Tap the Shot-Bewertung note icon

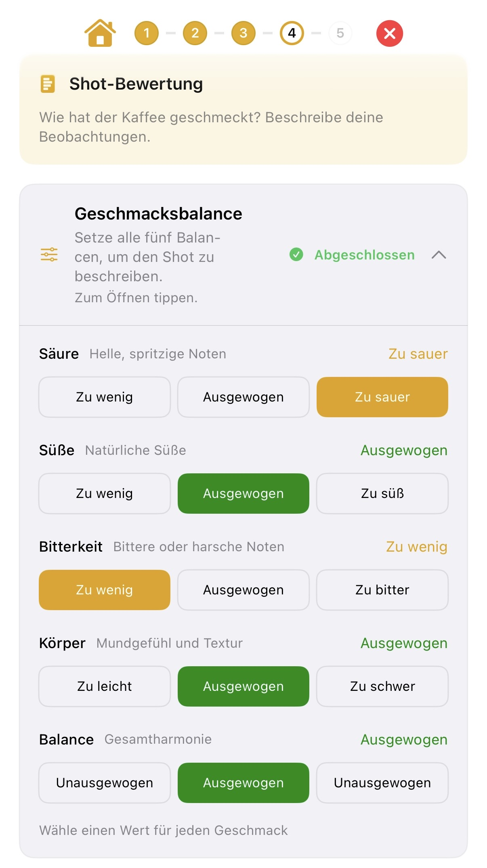click(x=48, y=84)
